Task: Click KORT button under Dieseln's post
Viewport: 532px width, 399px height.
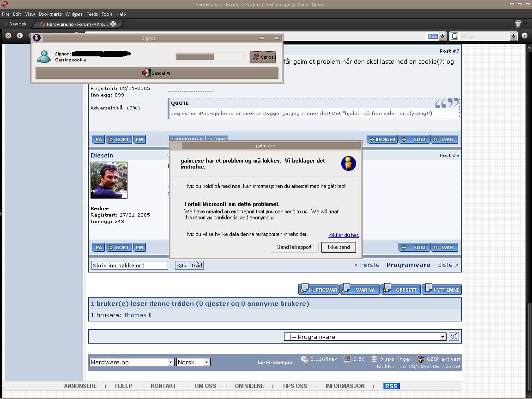Action: 119,248
